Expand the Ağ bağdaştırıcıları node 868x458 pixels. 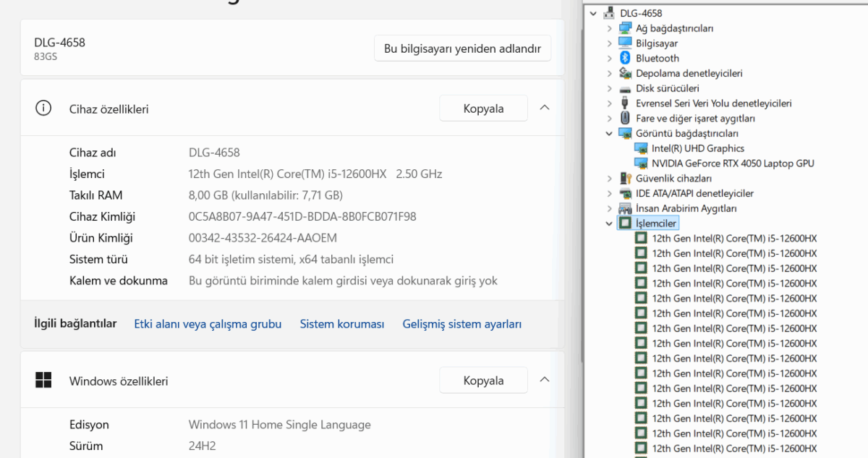pyautogui.click(x=610, y=28)
